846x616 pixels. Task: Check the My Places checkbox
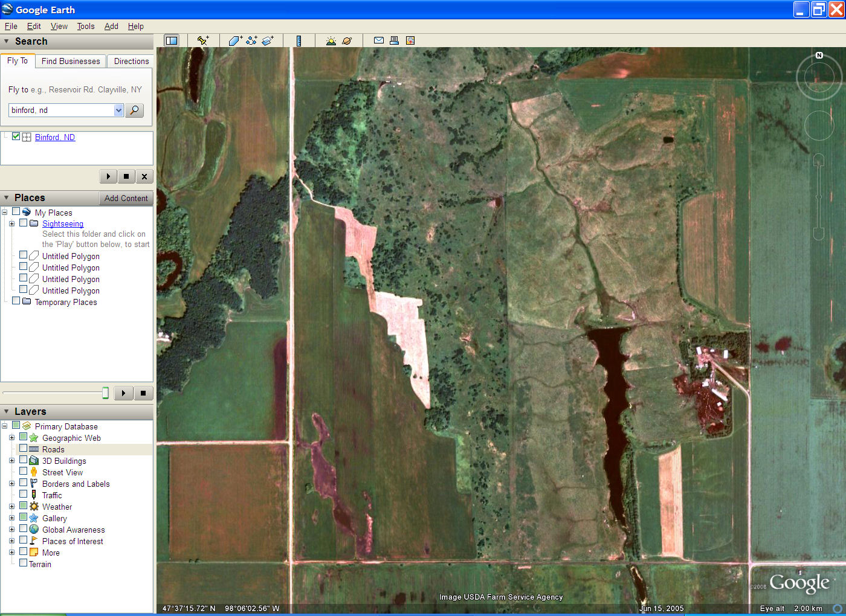(x=16, y=212)
